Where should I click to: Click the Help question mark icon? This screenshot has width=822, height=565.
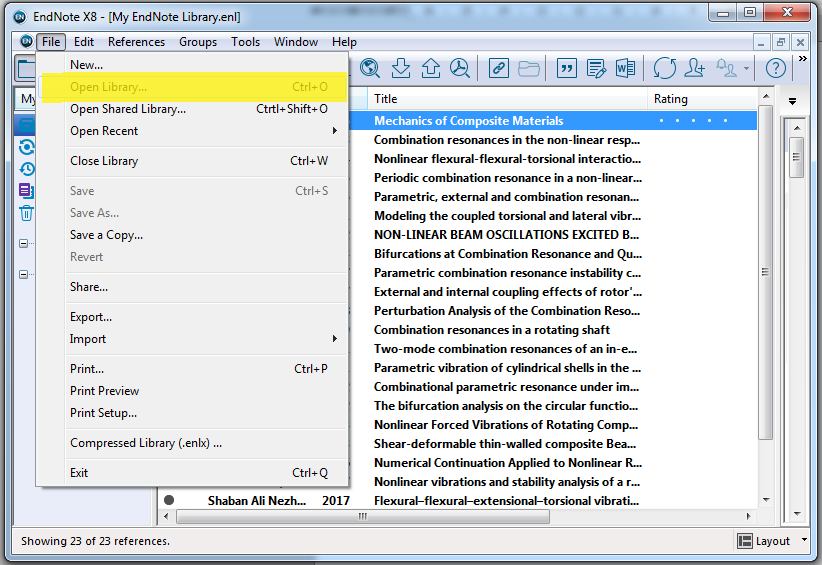tap(776, 68)
